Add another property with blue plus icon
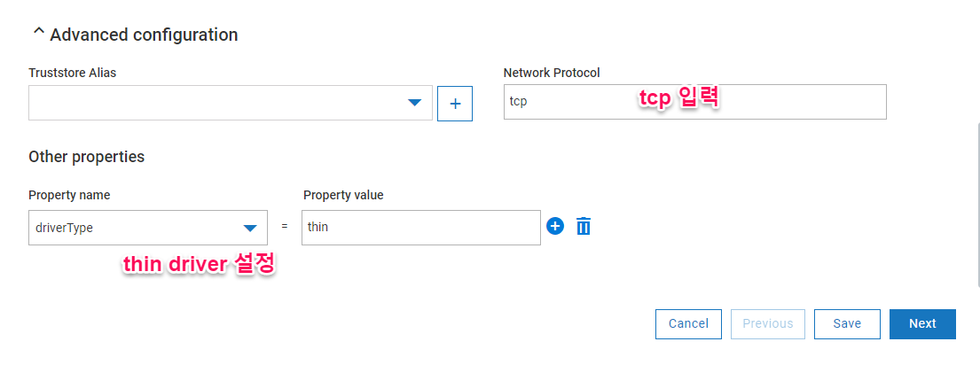This screenshot has height=365, width=980. pyautogui.click(x=555, y=227)
